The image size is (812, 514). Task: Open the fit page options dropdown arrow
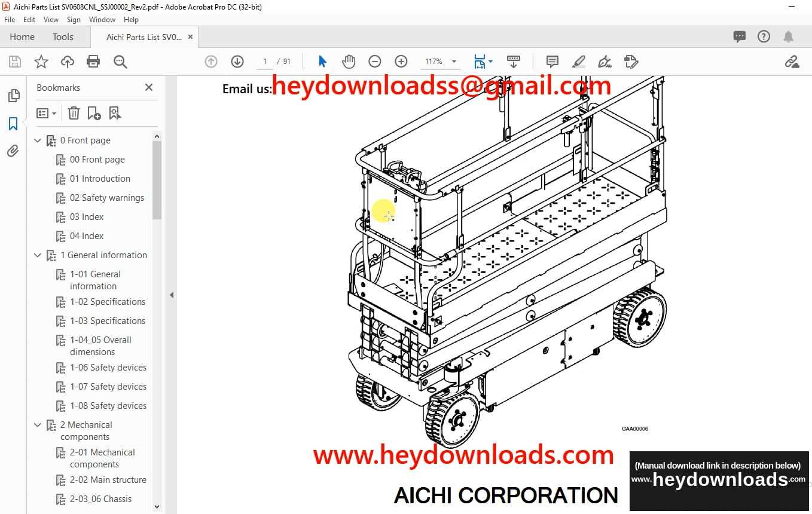pos(491,62)
